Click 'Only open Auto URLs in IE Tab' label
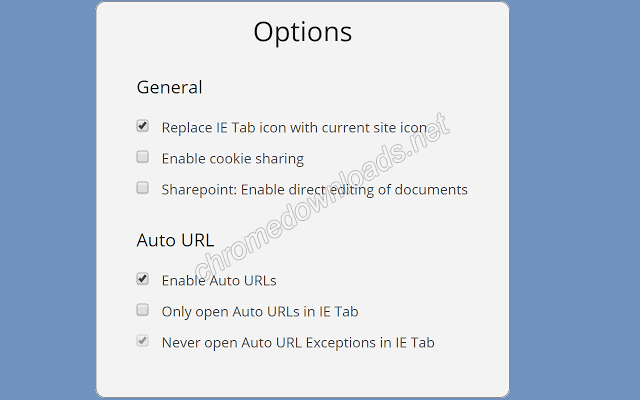640x400 pixels. point(260,312)
